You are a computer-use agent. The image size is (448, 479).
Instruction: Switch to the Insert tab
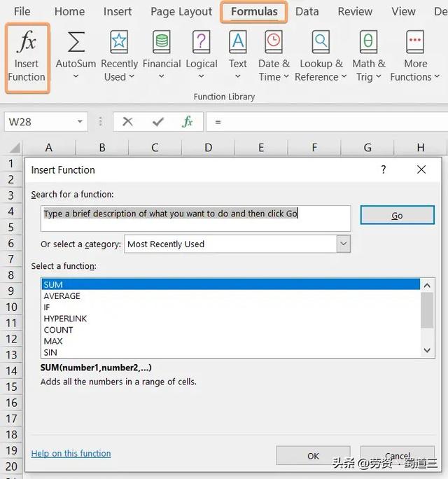click(118, 12)
